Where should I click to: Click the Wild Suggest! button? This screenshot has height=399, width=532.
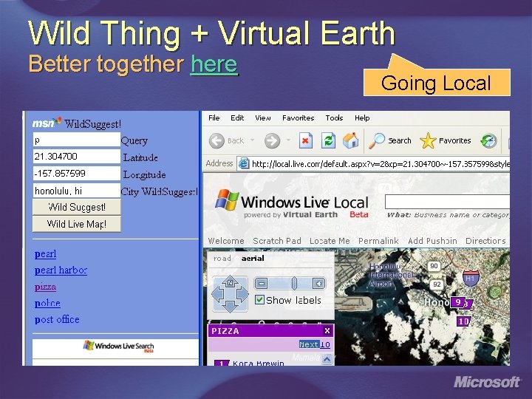click(x=77, y=207)
